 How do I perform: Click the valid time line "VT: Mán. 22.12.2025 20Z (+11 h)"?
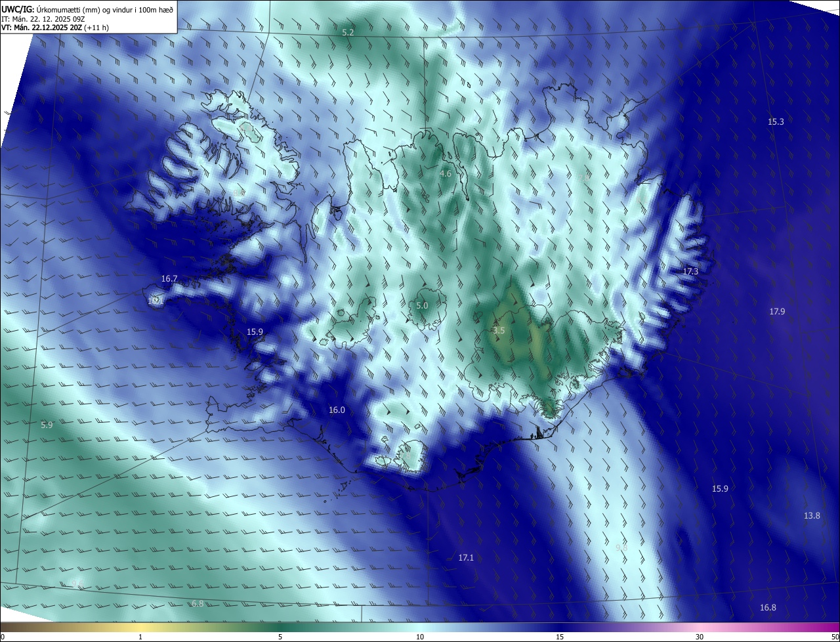pos(55,28)
